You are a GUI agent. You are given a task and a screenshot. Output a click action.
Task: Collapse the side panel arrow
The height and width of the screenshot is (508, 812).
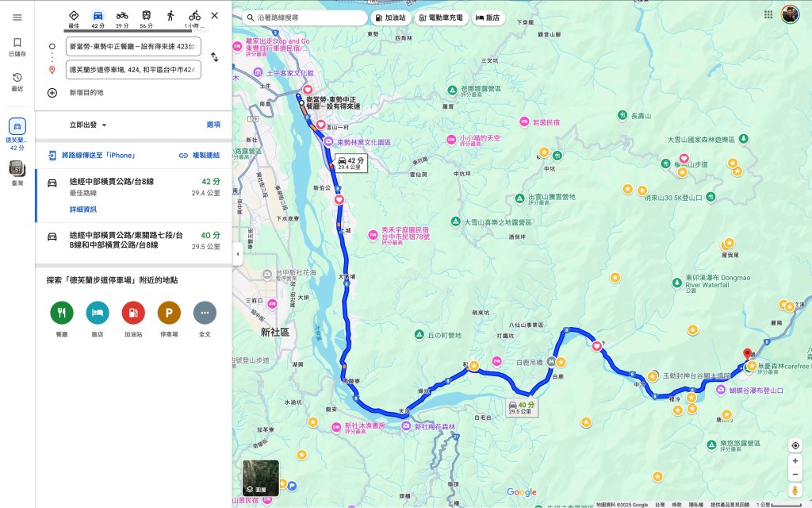click(x=238, y=254)
